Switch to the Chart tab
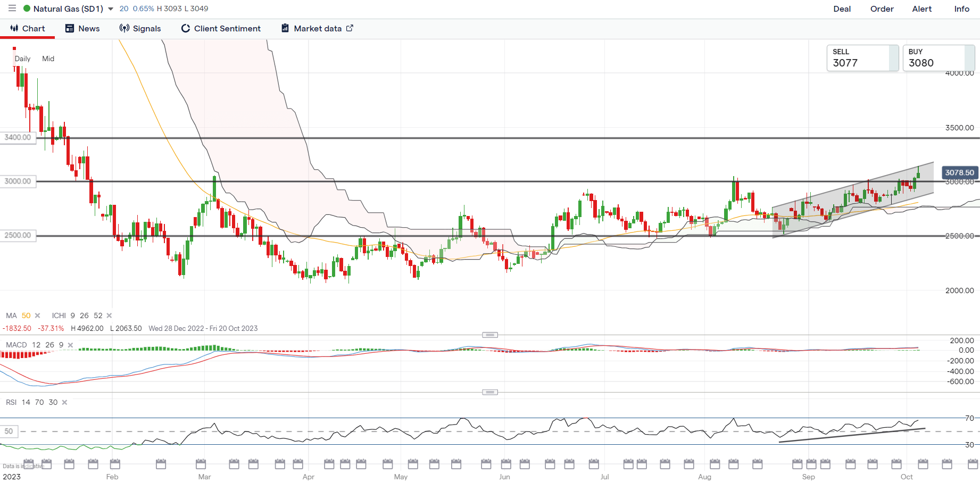The image size is (980, 482). tap(27, 29)
